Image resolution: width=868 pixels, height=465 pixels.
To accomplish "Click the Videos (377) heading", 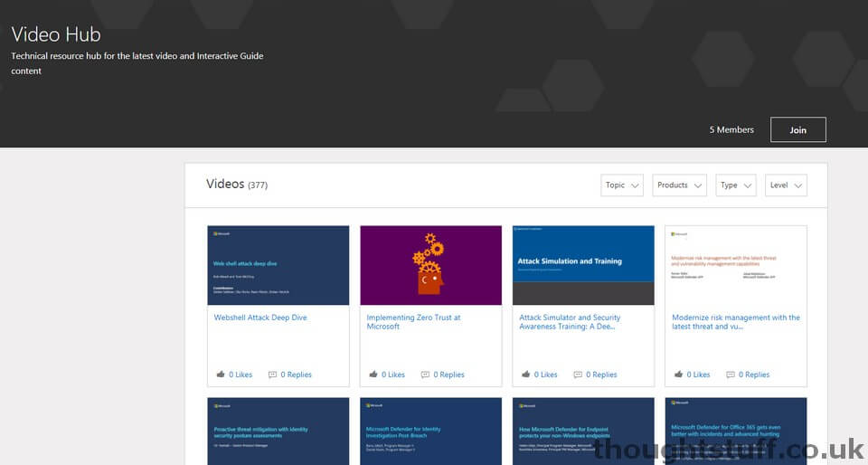I will click(x=237, y=185).
